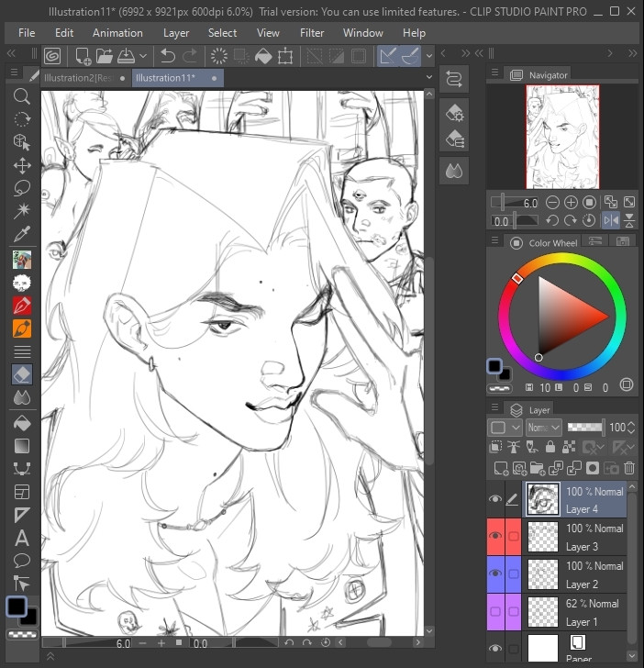Screen dimensions: 644x668
Task: Delete the selected layer with trash icon
Action: click(x=629, y=468)
